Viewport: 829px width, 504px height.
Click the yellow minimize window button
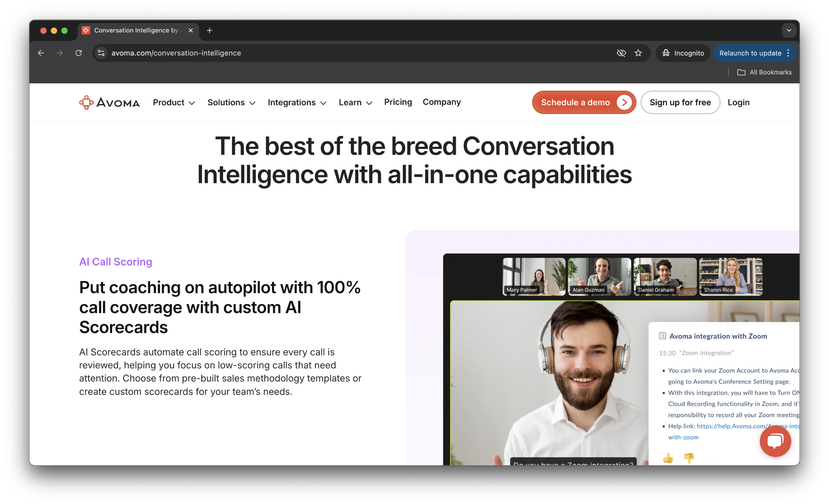[54, 30]
